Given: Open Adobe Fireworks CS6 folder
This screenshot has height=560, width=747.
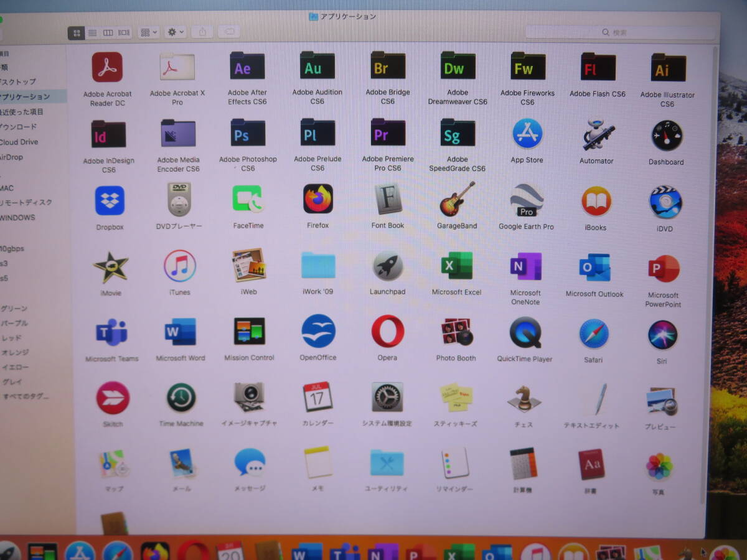Looking at the screenshot, I should (528, 66).
